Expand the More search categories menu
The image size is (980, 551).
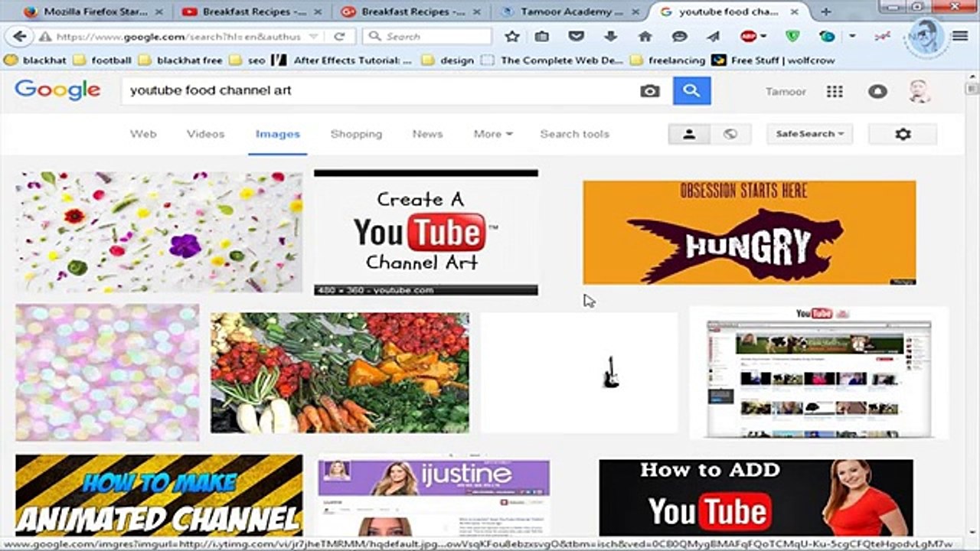[x=493, y=134]
